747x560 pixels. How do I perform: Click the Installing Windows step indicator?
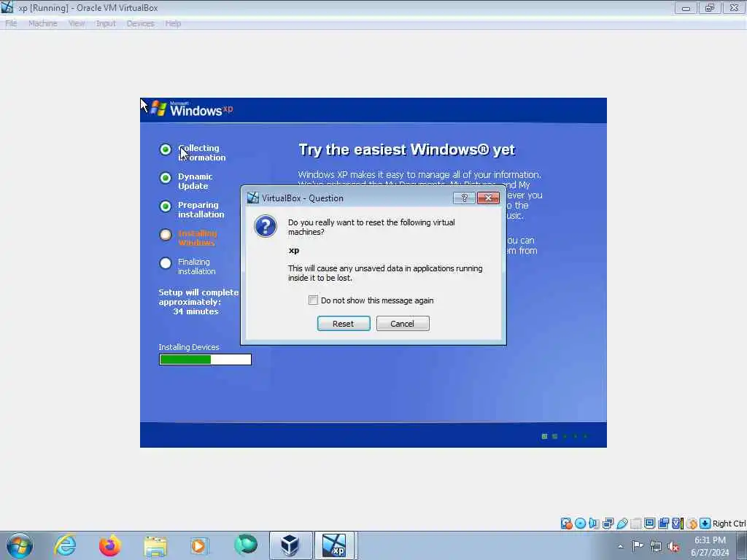[x=166, y=235]
